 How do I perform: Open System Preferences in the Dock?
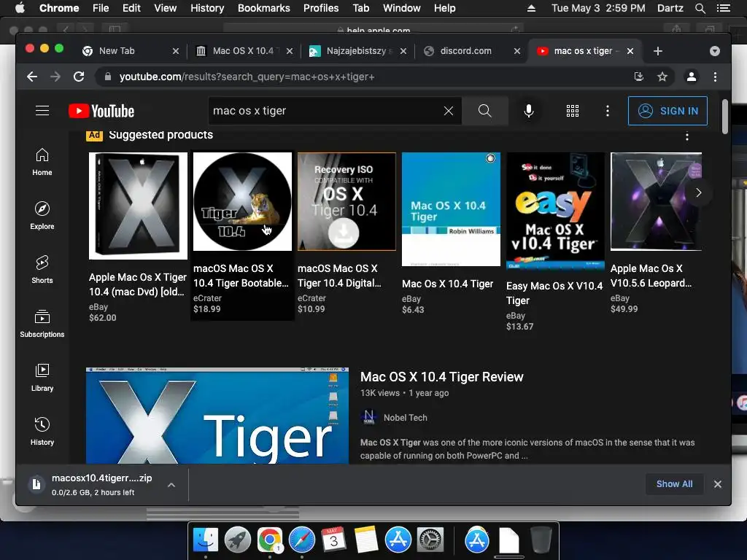pyautogui.click(x=430, y=540)
